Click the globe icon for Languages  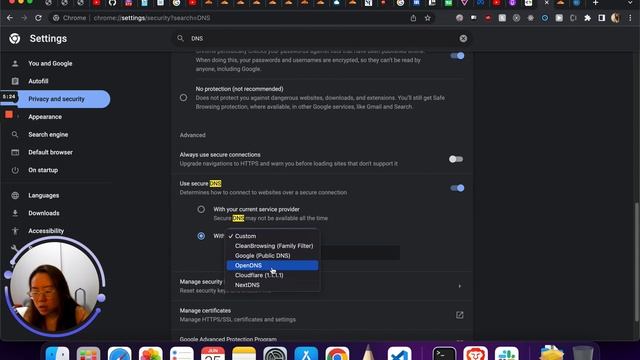tap(15, 196)
